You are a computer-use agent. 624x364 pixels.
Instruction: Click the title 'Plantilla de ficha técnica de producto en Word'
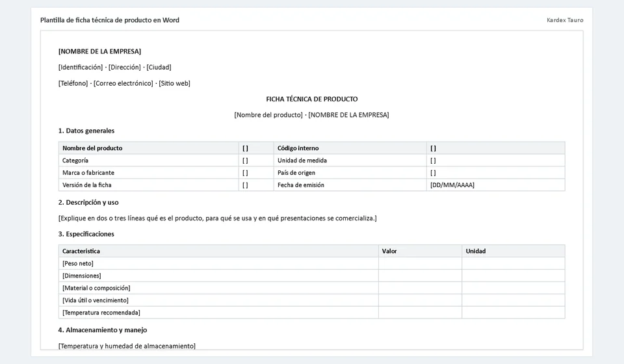(x=110, y=20)
